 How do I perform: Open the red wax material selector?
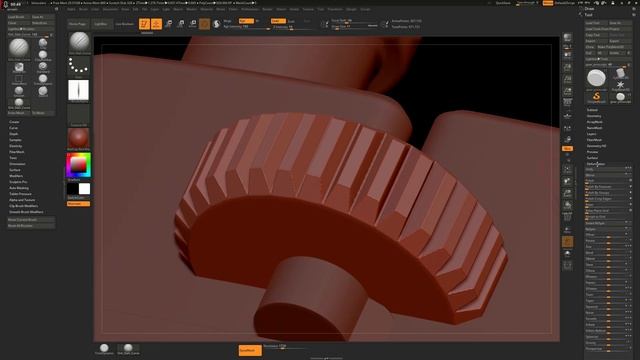(78, 138)
